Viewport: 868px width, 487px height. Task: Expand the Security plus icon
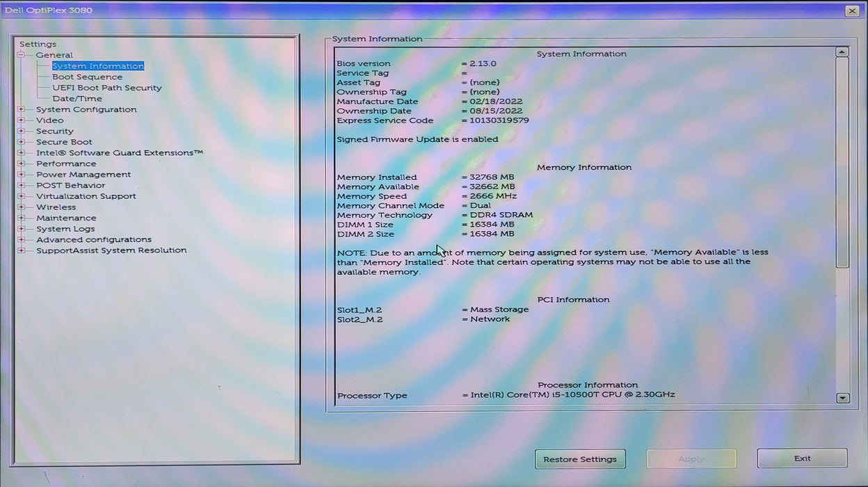tap(22, 131)
